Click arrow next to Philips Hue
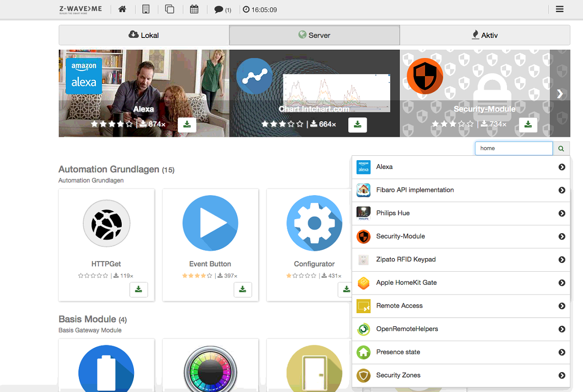 click(x=562, y=213)
